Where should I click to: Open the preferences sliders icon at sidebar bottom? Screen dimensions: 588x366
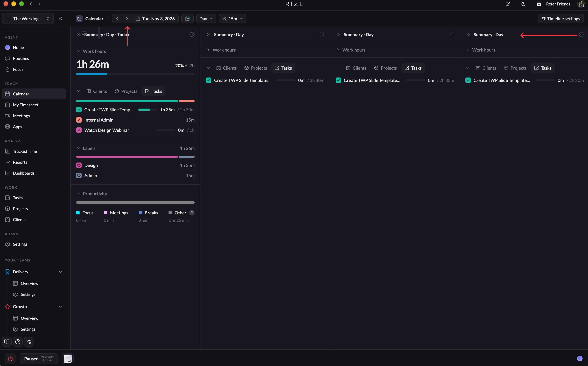(29, 342)
